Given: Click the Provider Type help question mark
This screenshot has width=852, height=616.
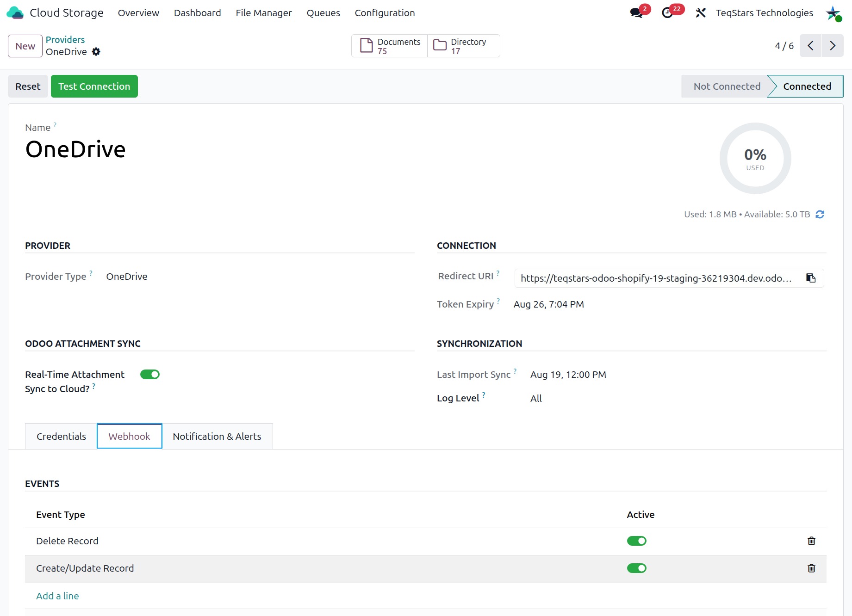Looking at the screenshot, I should tap(91, 273).
